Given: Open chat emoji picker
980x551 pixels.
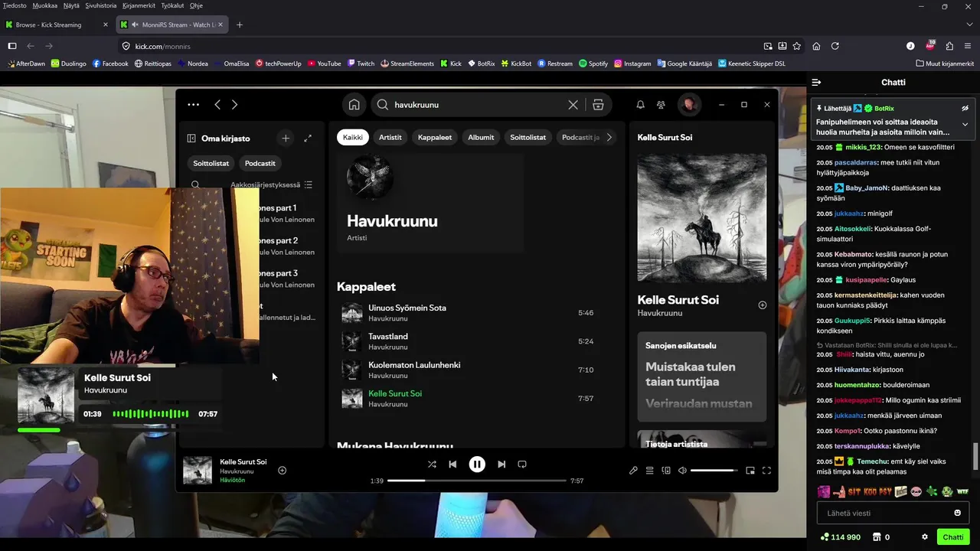Looking at the screenshot, I should click(957, 513).
